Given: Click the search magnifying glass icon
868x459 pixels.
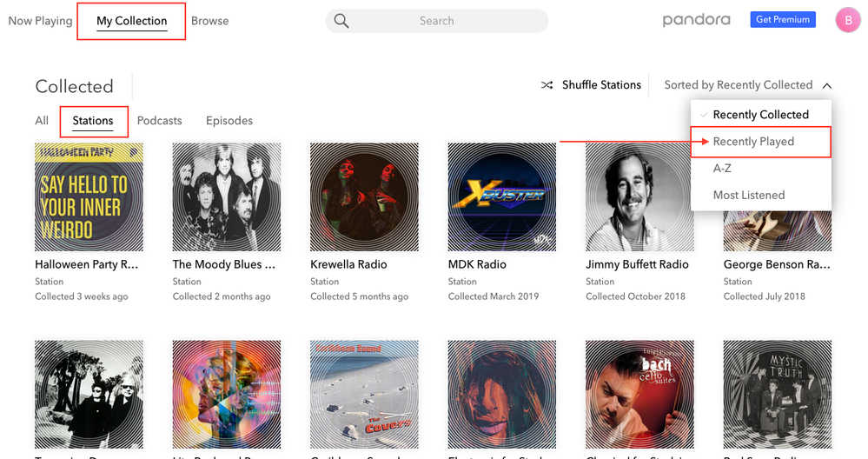Looking at the screenshot, I should click(341, 21).
